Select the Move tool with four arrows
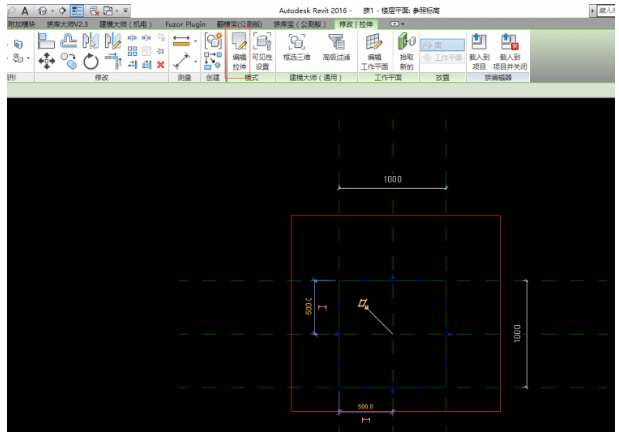 point(47,62)
